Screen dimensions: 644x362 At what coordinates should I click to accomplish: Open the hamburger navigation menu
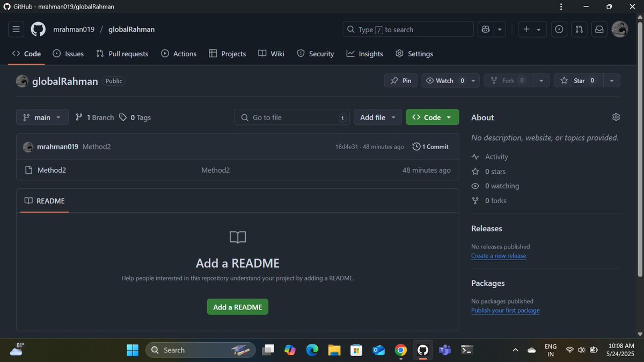click(x=16, y=29)
